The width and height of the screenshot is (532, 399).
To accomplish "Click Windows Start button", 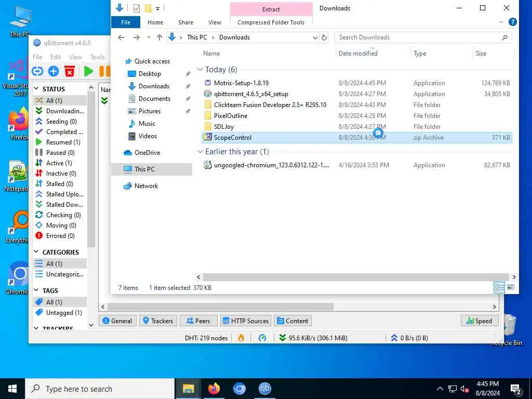I will click(12, 389).
